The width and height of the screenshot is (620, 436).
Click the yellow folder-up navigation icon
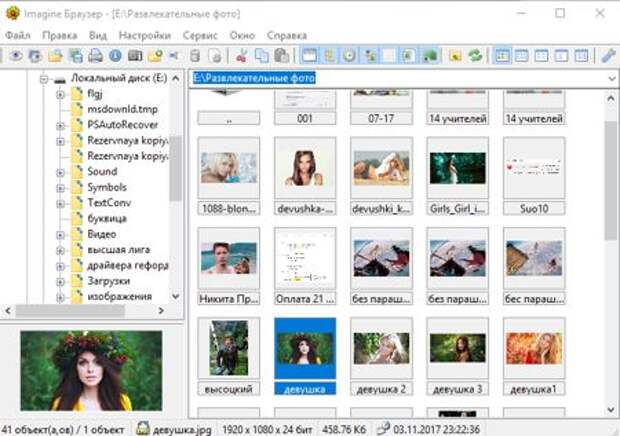pos(455,56)
